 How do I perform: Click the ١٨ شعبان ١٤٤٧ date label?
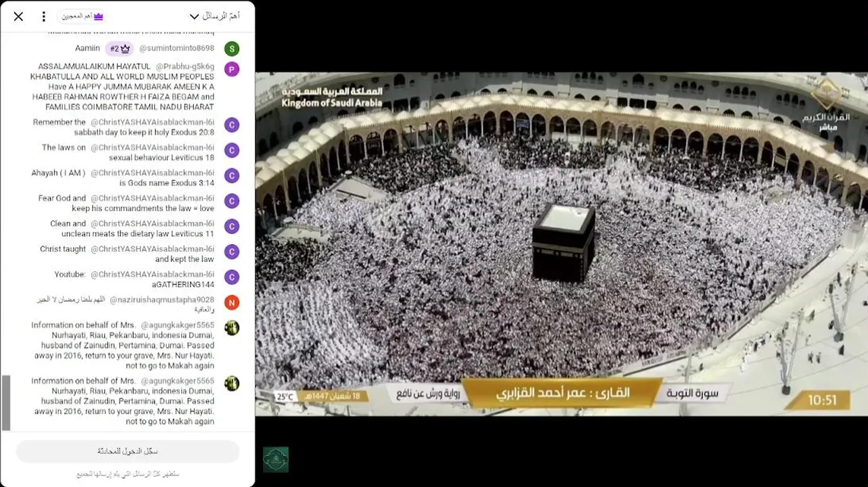332,396
